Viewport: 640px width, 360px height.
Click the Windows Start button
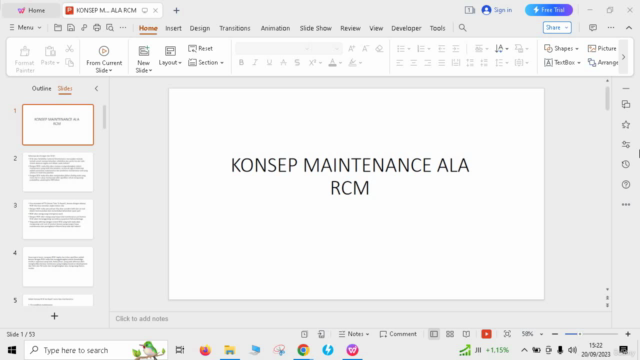pos(12,350)
